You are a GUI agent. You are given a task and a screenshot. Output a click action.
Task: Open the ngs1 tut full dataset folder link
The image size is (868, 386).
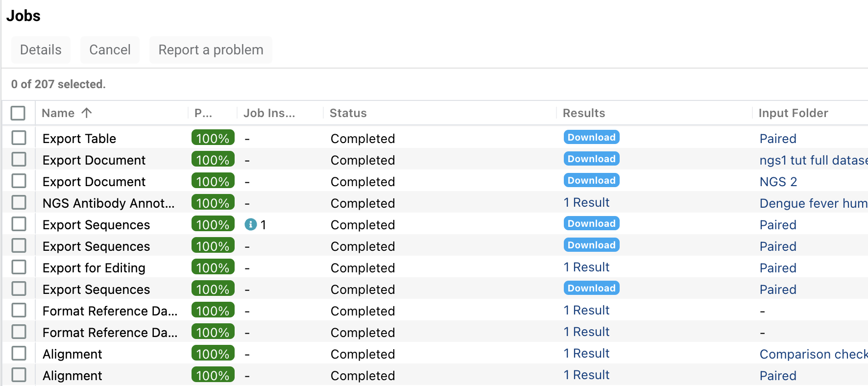pyautogui.click(x=813, y=160)
